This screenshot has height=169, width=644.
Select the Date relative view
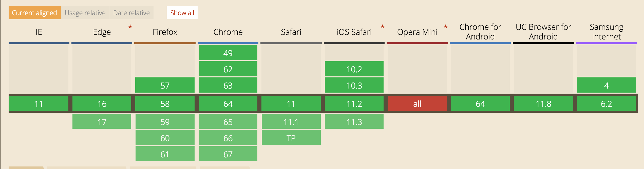(x=131, y=13)
